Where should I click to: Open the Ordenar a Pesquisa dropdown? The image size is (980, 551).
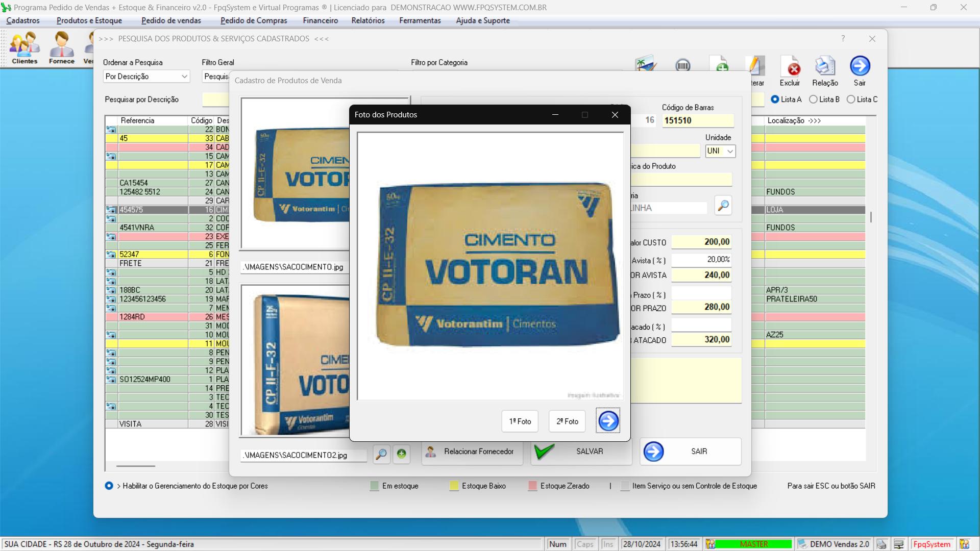point(146,77)
